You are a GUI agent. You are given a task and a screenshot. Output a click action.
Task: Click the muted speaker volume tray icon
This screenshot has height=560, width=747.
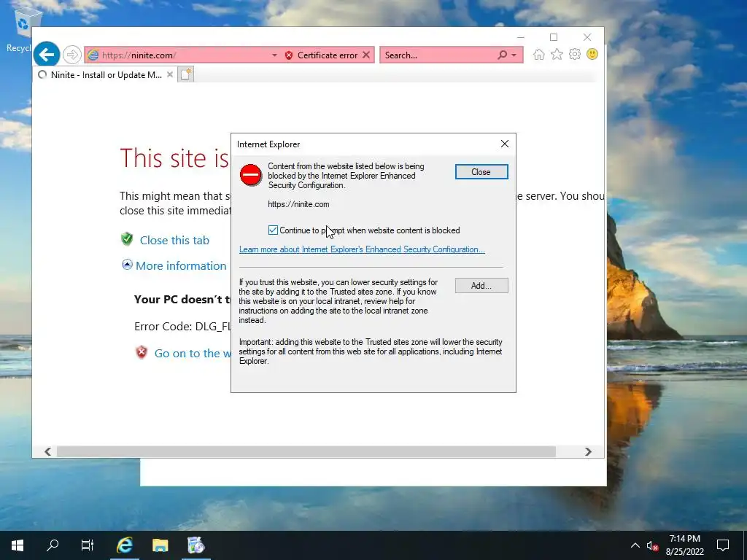[652, 546]
